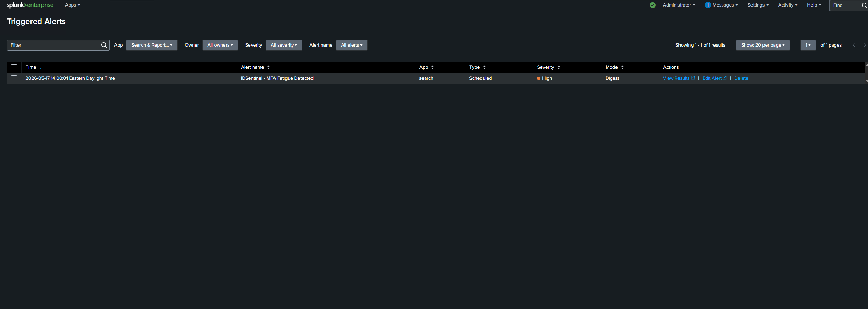868x309 pixels.
Task: Click the Splunk enterprise logo
Action: [x=30, y=5]
